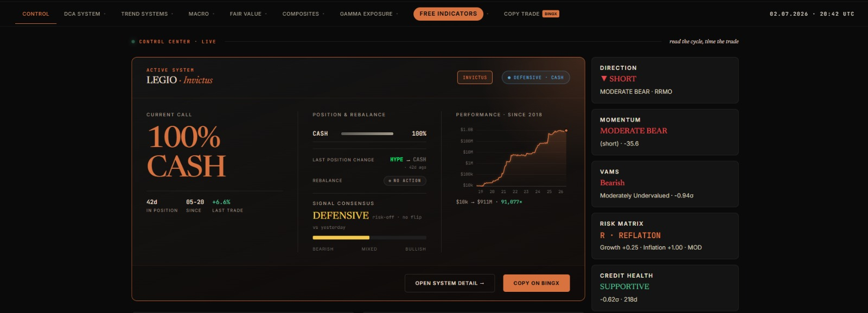The width and height of the screenshot is (868, 313).
Task: Click 'Growth +0.25 · Inflation +1.00 · MOD' text
Action: tap(651, 247)
